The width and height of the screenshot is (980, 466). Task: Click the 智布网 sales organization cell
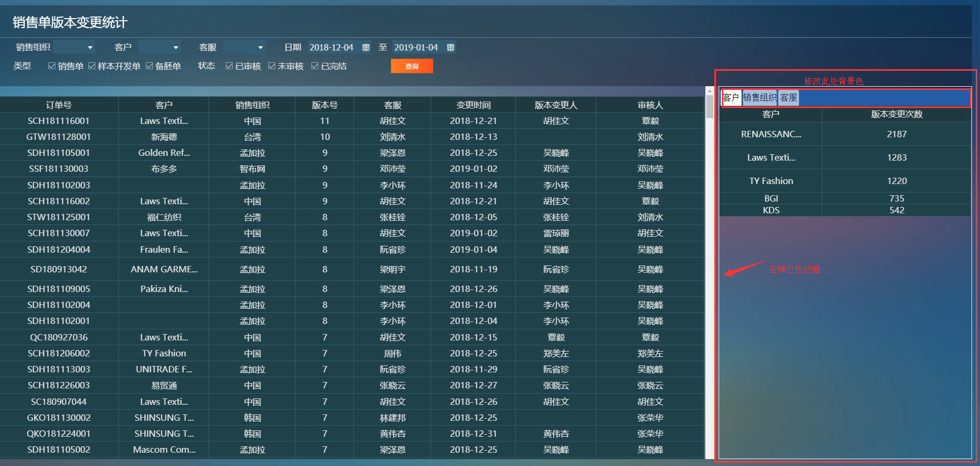[252, 169]
